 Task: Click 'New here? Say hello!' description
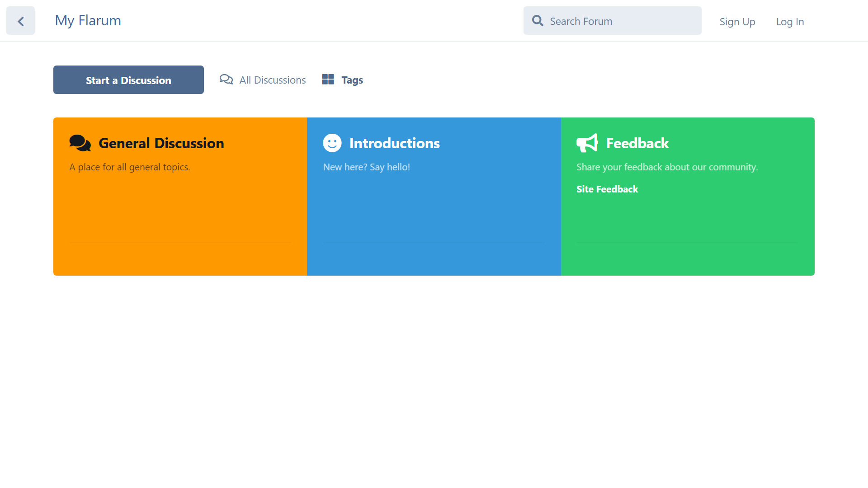point(366,167)
